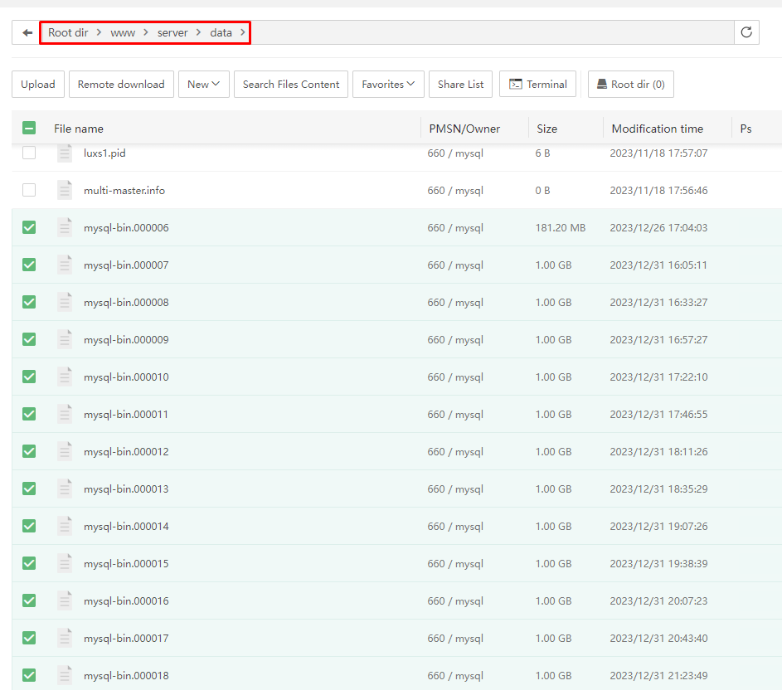Go to server folder in breadcrumb
782x700 pixels.
coord(172,32)
